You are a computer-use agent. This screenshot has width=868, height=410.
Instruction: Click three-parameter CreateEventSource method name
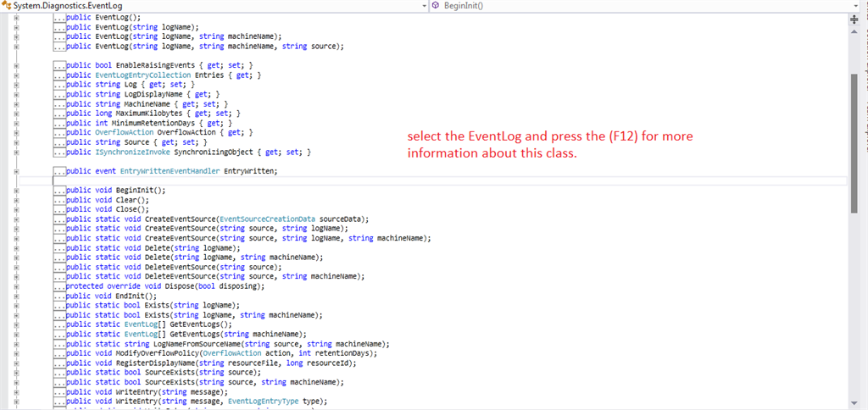pos(180,238)
